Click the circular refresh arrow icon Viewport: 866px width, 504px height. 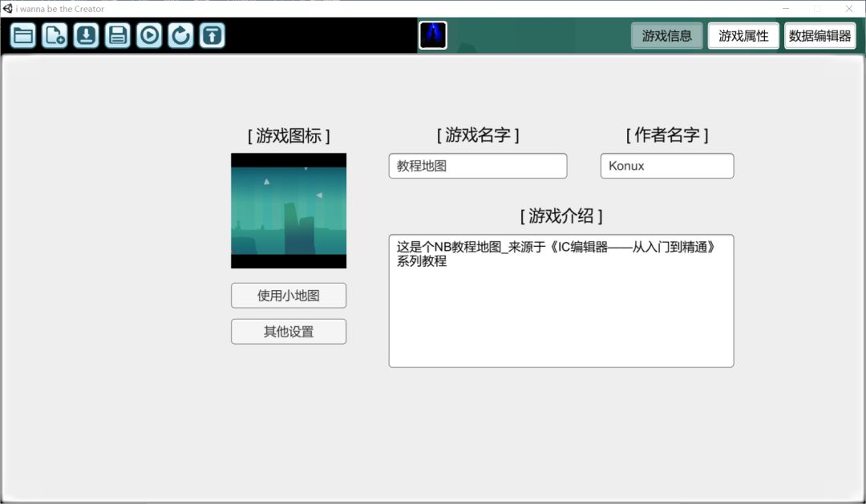[x=180, y=35]
